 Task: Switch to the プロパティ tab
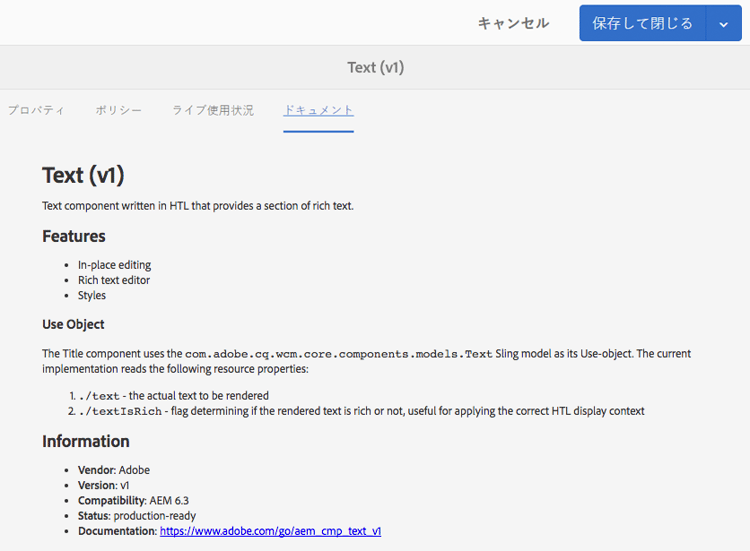coord(36,110)
